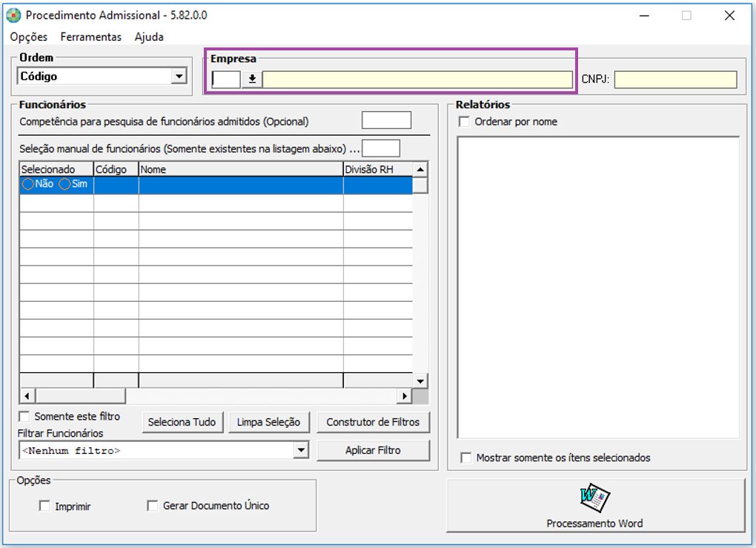The width and height of the screenshot is (756, 548).
Task: Click the Empresa name yellow field
Action: (417, 79)
